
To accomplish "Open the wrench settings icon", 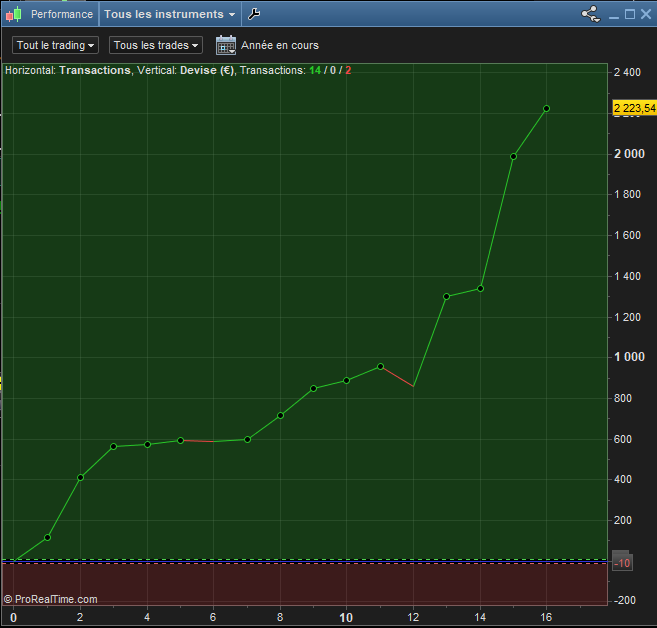I will pyautogui.click(x=254, y=15).
